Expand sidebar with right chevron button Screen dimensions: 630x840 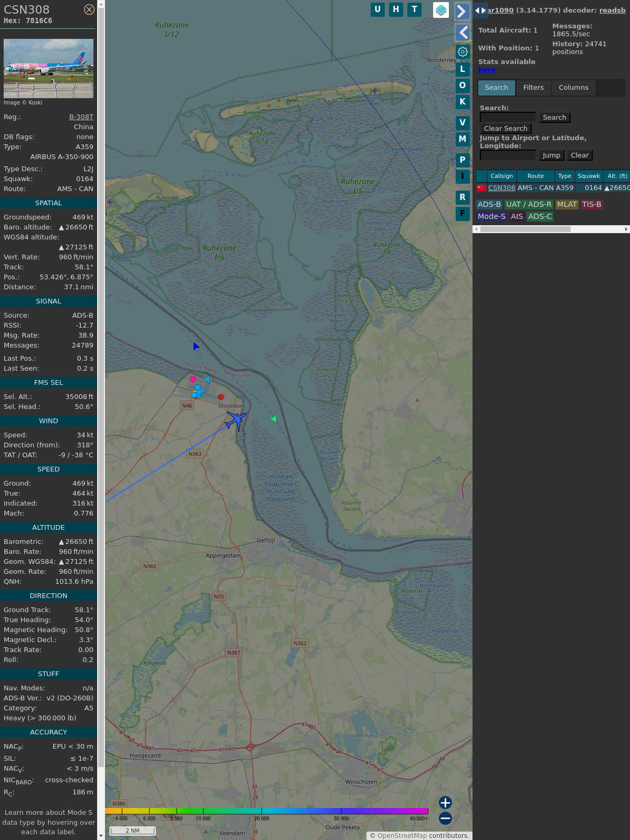[x=462, y=12]
